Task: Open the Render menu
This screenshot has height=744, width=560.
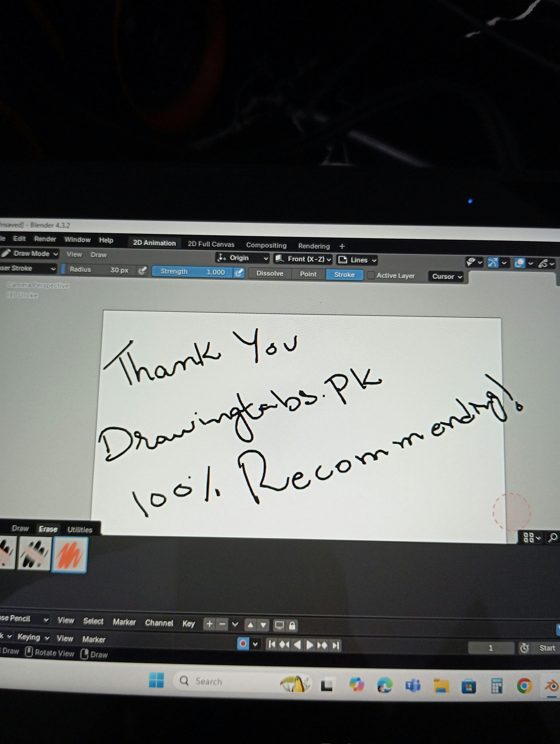Action: pyautogui.click(x=45, y=239)
